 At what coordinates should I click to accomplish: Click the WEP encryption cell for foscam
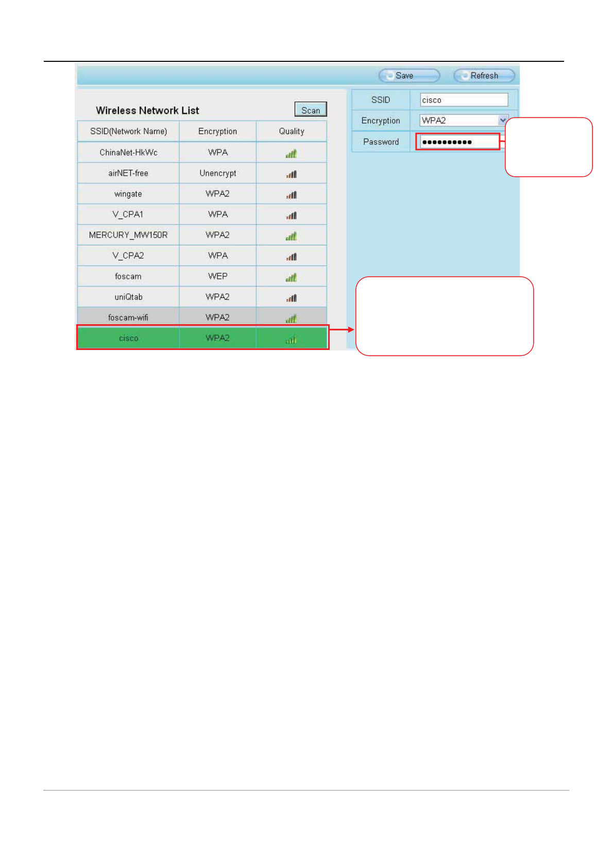tap(218, 276)
